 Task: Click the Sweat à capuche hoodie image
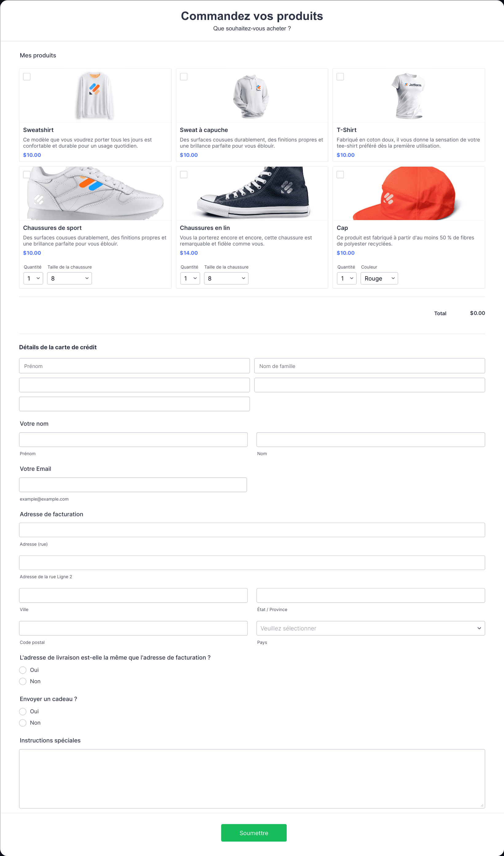tap(251, 96)
